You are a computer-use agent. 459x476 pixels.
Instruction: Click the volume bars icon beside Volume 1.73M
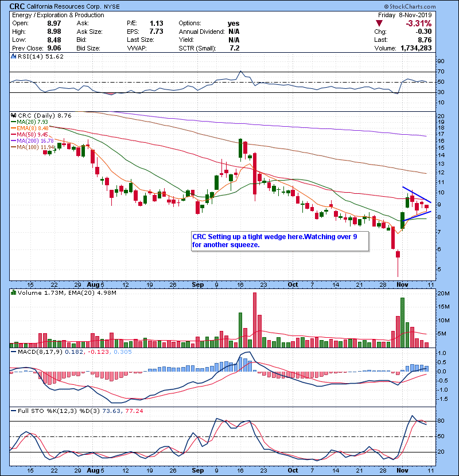point(13,292)
